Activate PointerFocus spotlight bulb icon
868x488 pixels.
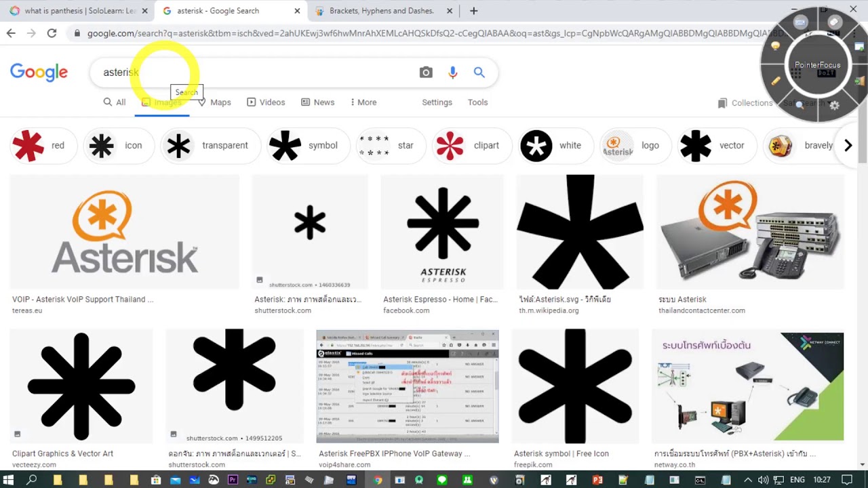pyautogui.click(x=776, y=47)
